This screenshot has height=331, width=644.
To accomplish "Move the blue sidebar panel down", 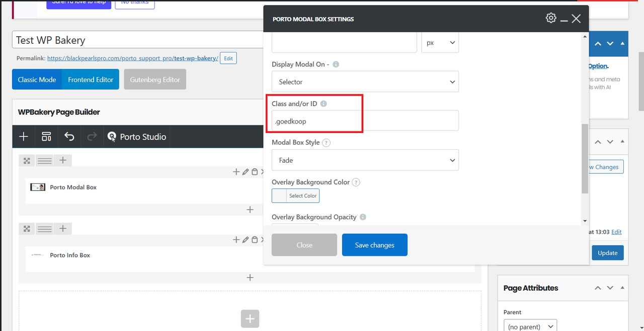I will tap(610, 44).
